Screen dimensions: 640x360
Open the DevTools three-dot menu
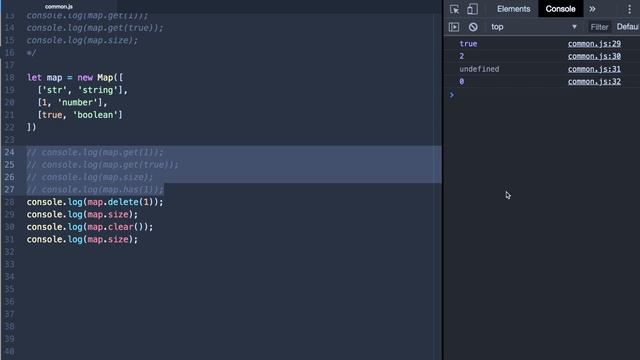[629, 9]
